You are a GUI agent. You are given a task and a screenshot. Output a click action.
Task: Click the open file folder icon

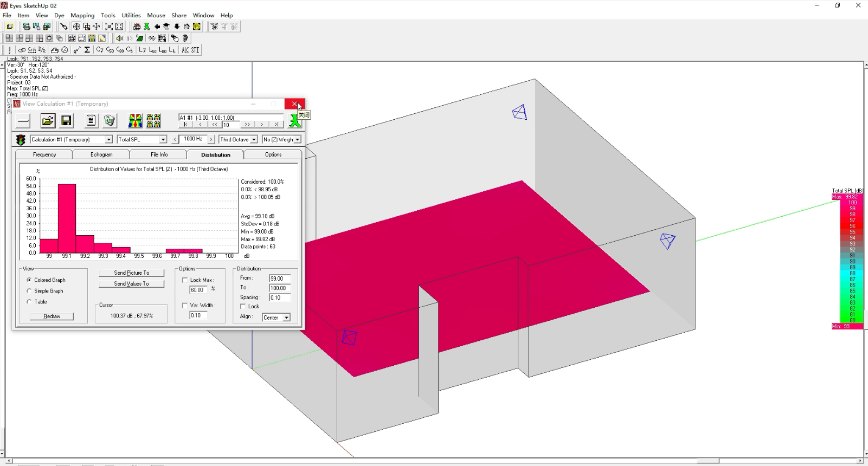(48, 121)
